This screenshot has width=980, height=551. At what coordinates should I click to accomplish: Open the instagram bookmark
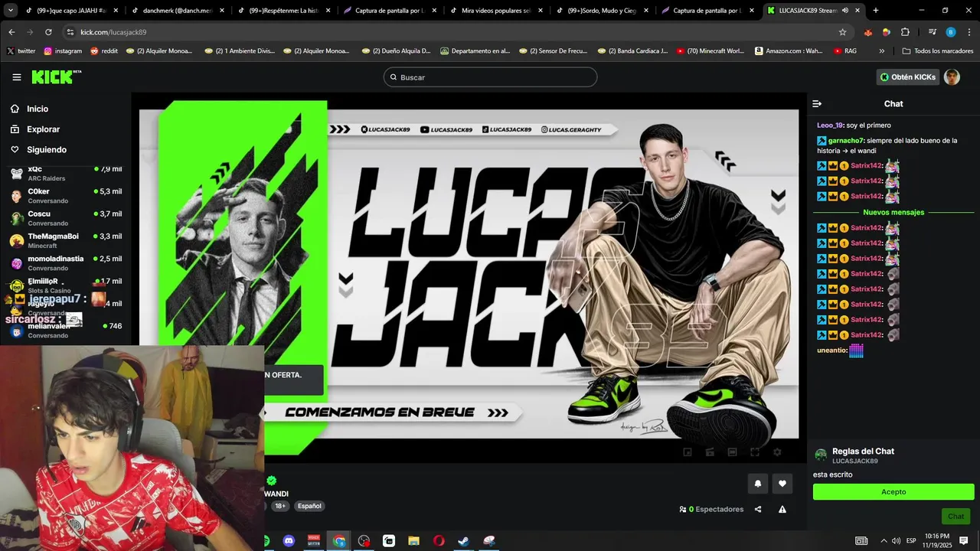click(x=63, y=51)
